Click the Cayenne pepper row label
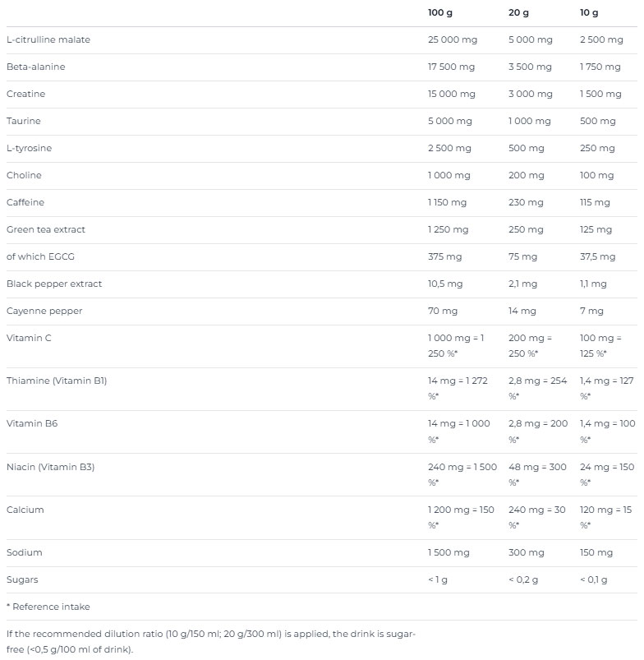The height and width of the screenshot is (660, 644). pos(44,311)
